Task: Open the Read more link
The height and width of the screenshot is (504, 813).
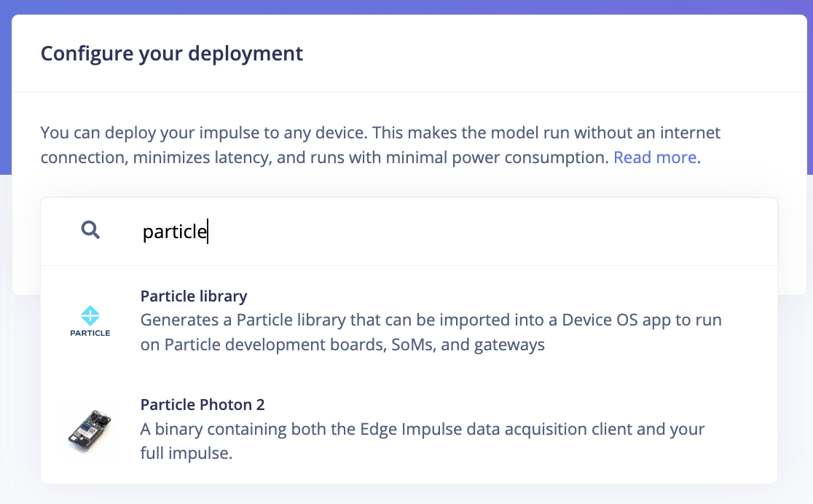Action: 653,157
